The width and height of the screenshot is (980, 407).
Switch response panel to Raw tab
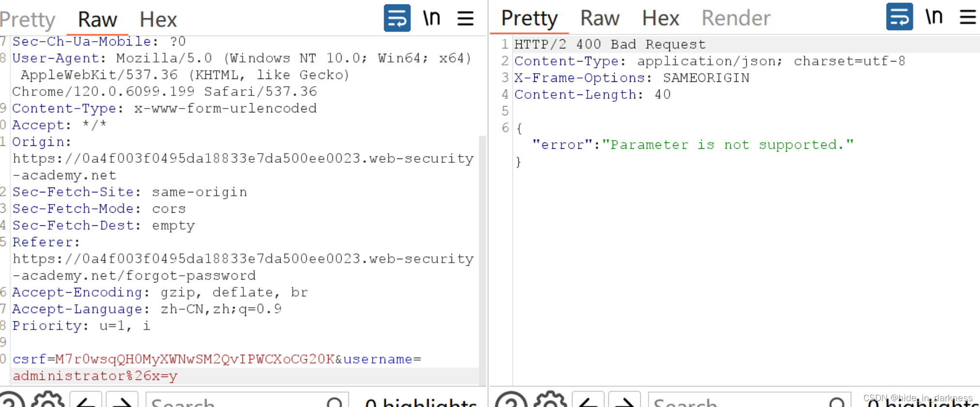tap(600, 18)
